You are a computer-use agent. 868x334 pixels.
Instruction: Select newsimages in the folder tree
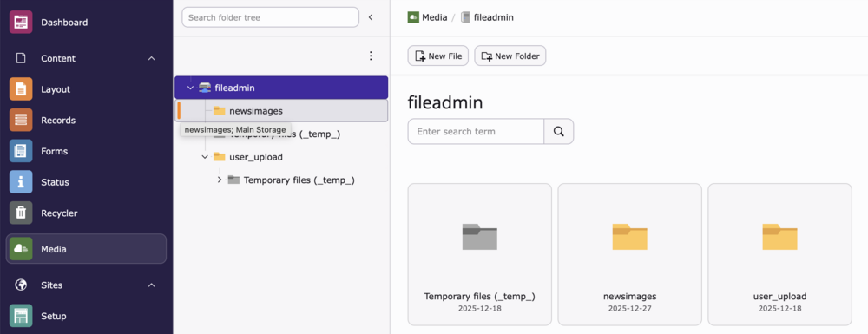(282, 111)
